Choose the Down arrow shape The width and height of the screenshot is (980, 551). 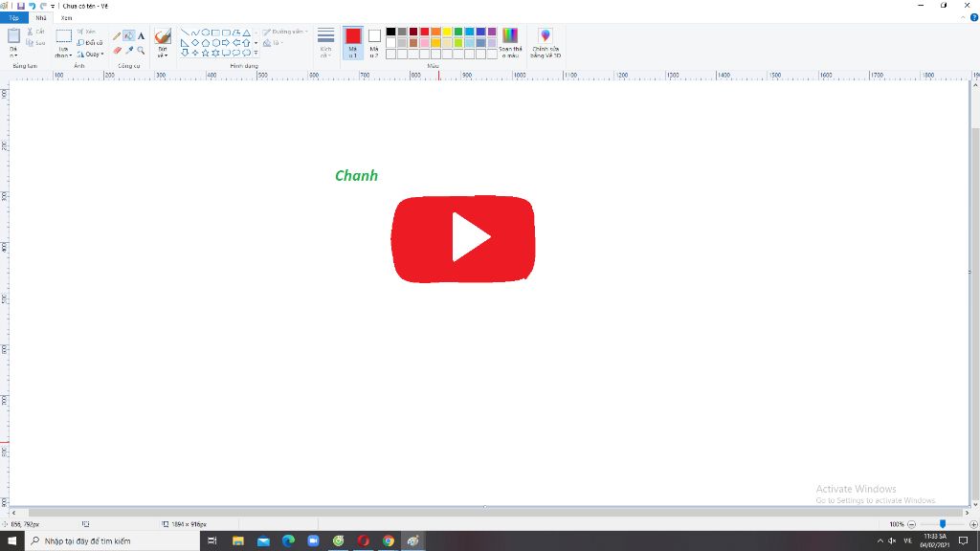coord(185,54)
